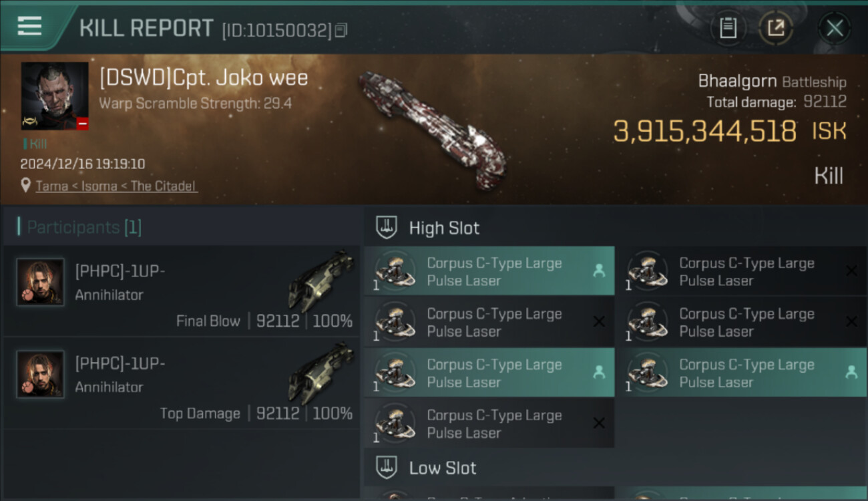
Task: Select the Top Damage [PHPC]-1UP- entry
Action: 181,383
